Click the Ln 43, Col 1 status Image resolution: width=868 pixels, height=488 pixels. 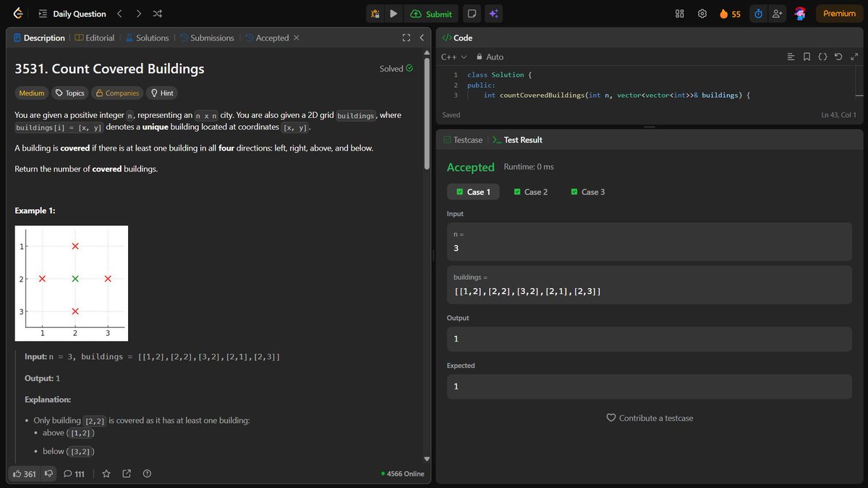click(x=838, y=115)
